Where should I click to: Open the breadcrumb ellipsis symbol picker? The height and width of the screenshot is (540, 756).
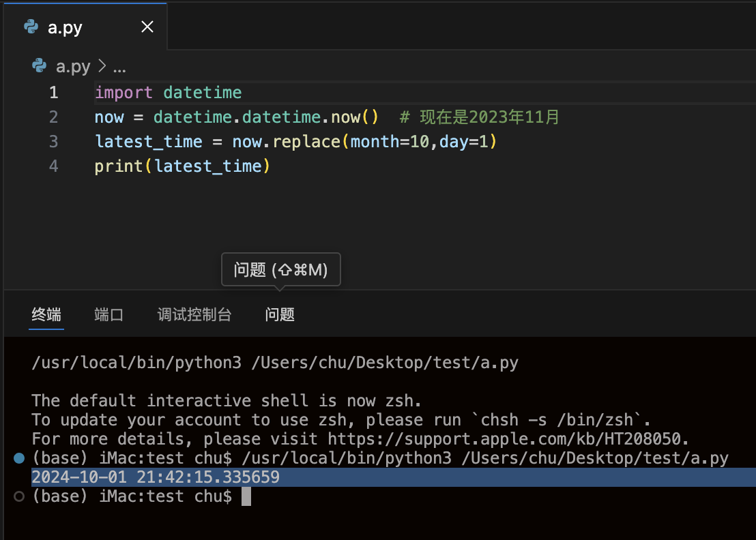tap(119, 67)
